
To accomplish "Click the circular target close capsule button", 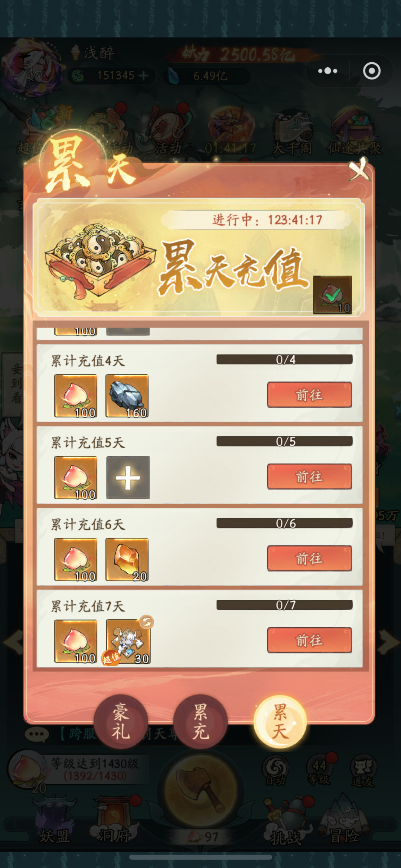I will coord(371,71).
